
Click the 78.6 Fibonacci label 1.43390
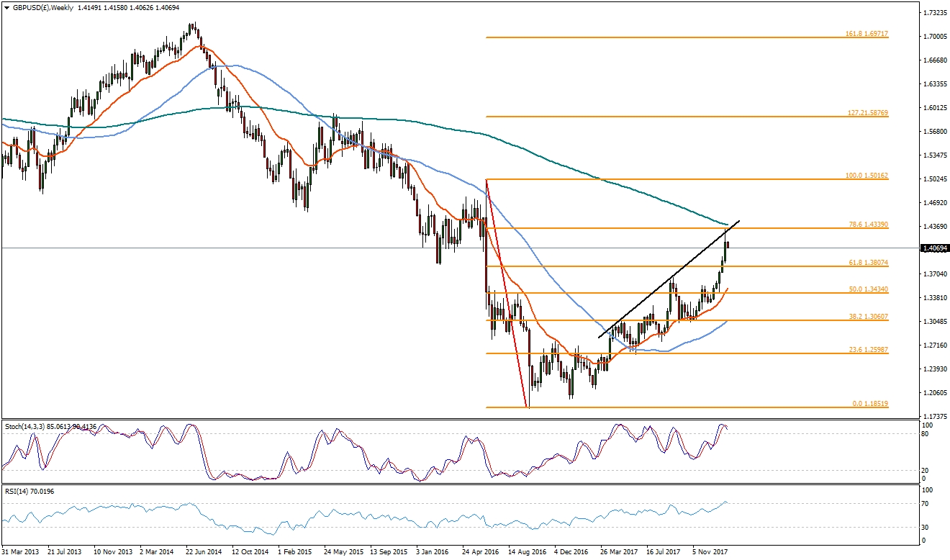(x=869, y=225)
